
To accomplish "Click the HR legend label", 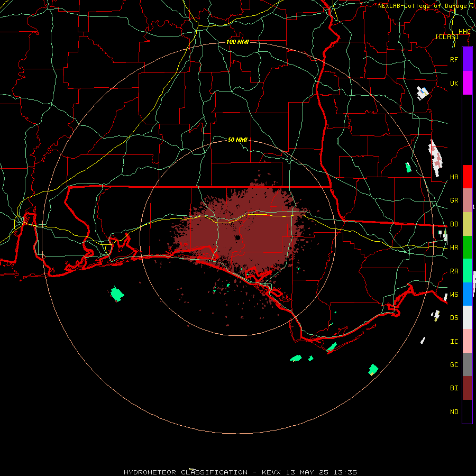I will (x=454, y=248).
